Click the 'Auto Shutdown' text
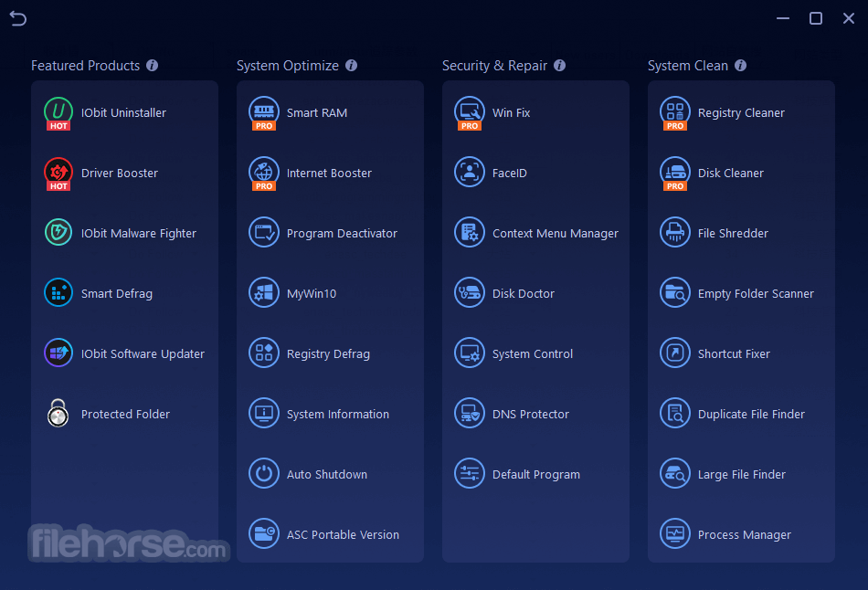This screenshot has height=590, width=868. pos(326,475)
